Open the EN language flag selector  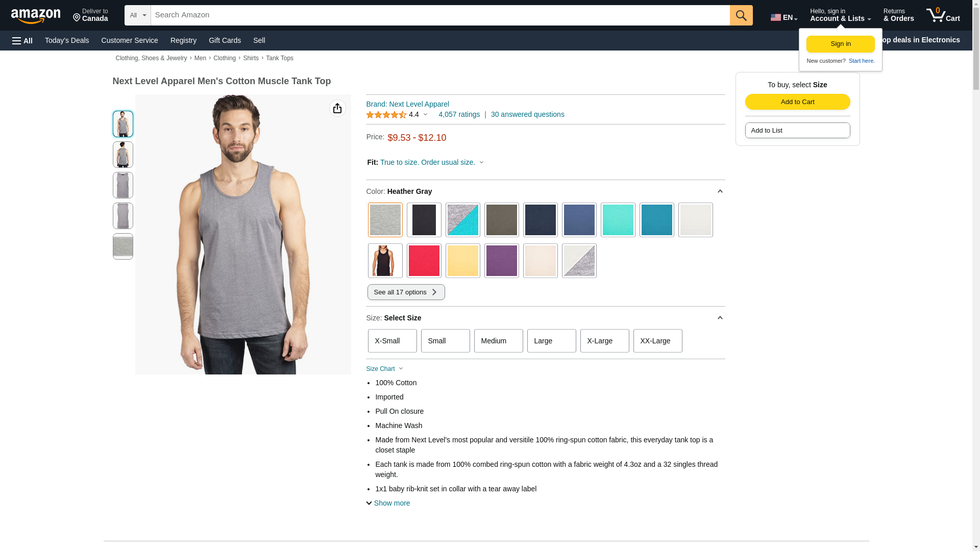[783, 17]
